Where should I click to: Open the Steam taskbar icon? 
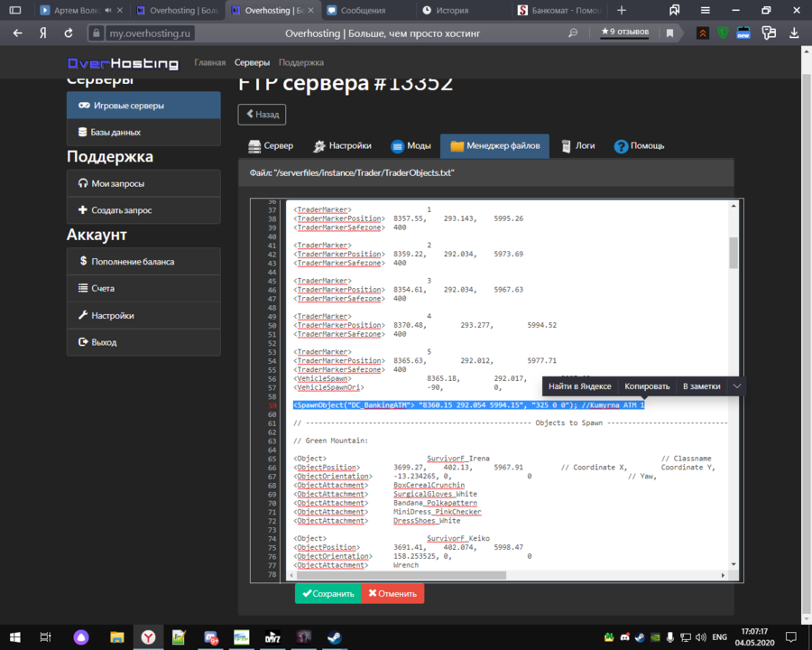(335, 637)
